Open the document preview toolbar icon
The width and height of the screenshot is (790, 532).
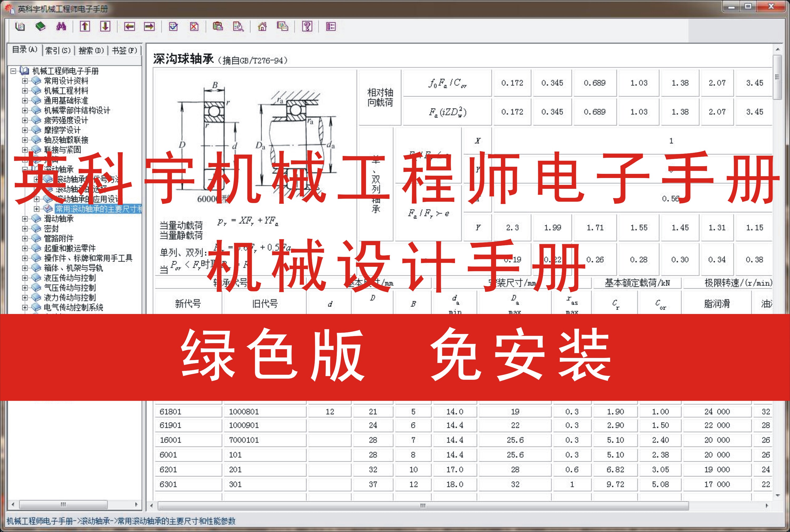pyautogui.click(x=239, y=27)
